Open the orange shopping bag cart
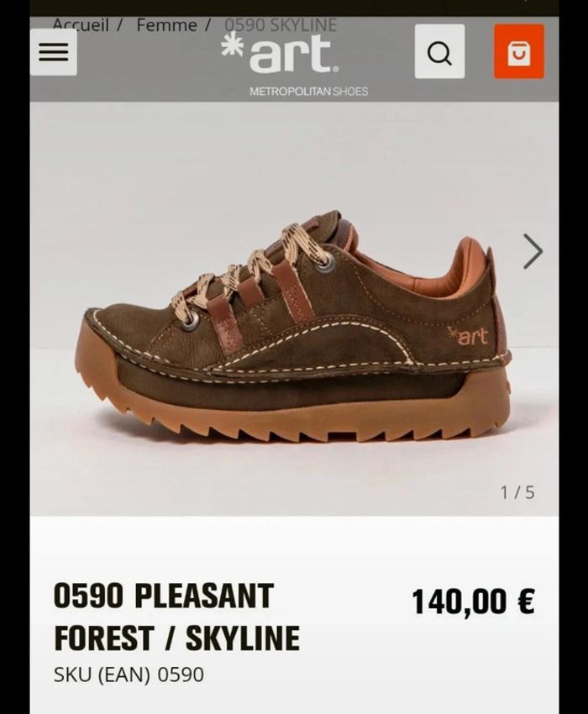The width and height of the screenshot is (588, 714). [x=519, y=51]
